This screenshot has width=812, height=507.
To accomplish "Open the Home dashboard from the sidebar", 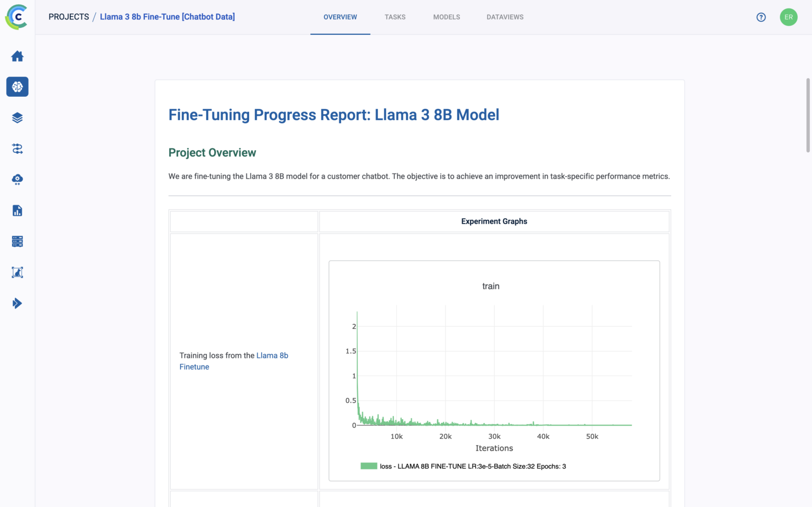I will click(x=17, y=56).
